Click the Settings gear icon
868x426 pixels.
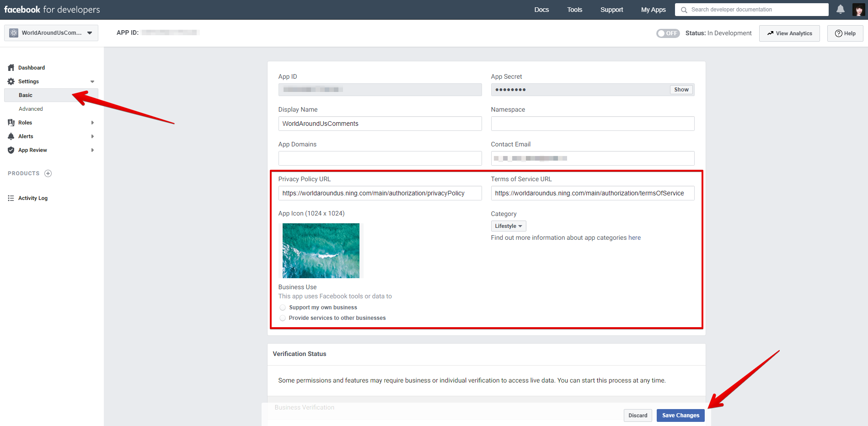point(11,81)
